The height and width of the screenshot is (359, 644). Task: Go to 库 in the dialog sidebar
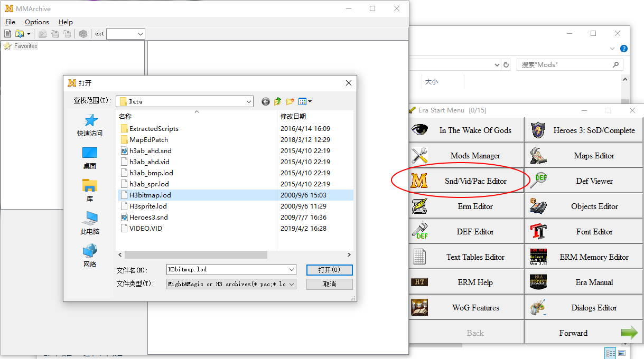pos(90,191)
